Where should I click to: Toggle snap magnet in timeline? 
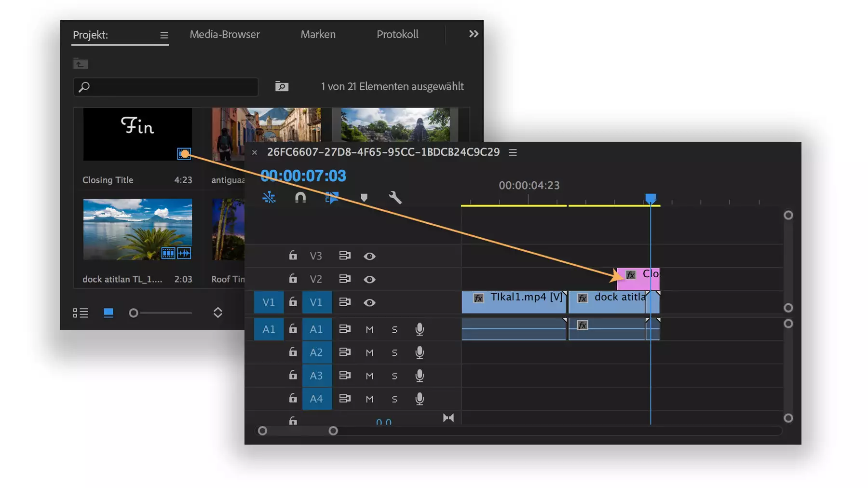[300, 198]
